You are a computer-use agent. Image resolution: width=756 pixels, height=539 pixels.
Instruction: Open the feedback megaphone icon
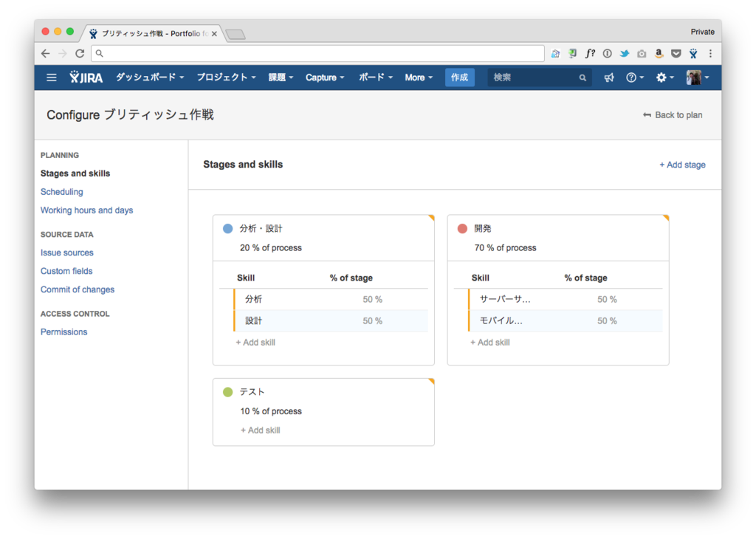coord(609,78)
